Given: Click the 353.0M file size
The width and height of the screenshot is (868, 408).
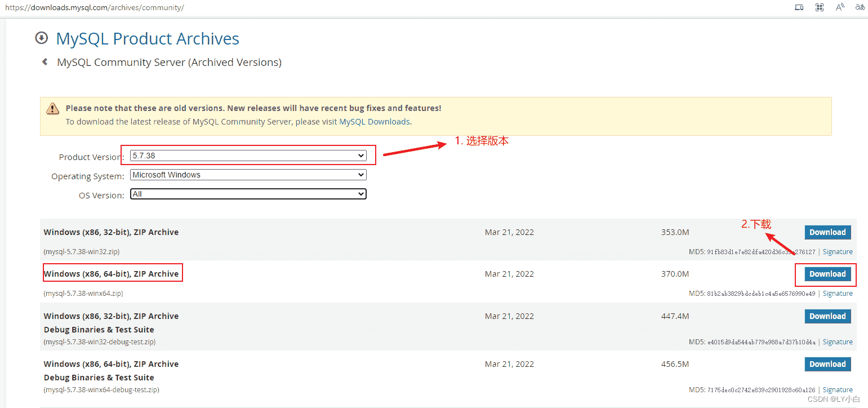Looking at the screenshot, I should [x=675, y=232].
